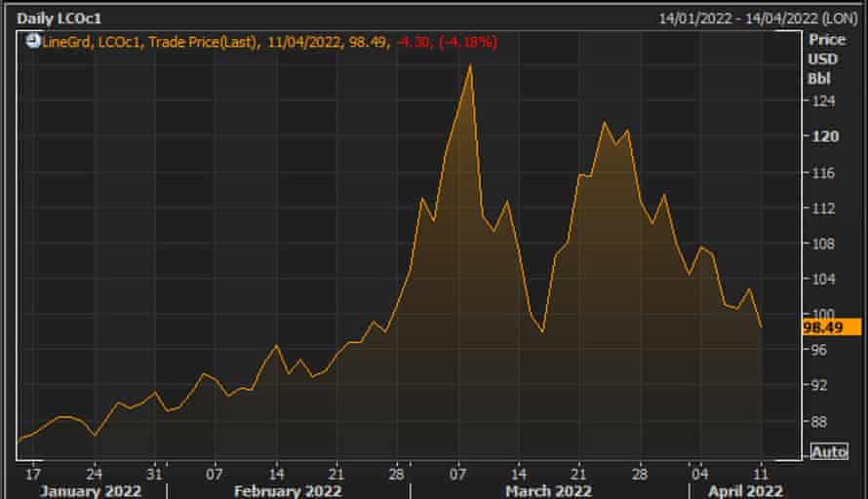This screenshot has width=868, height=499.
Task: Click the 'LineGrd, LCOc1, Trade Price(Last)' legend text
Action: click(x=151, y=42)
